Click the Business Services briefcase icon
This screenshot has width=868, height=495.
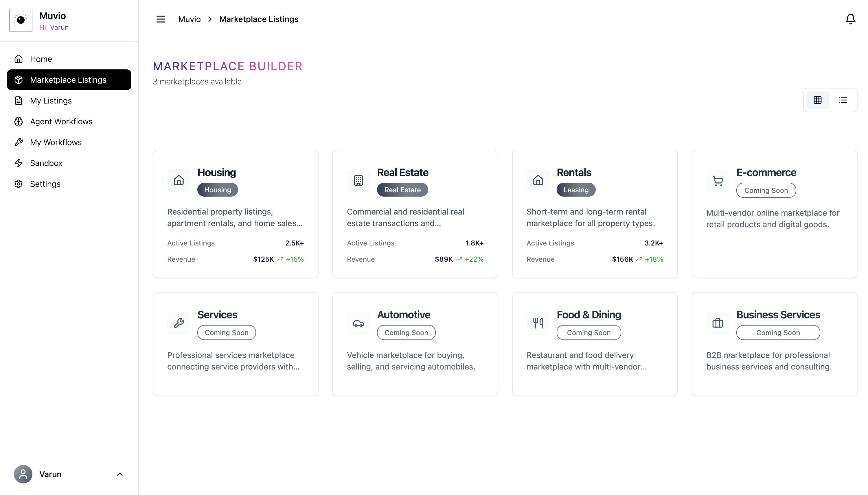point(718,323)
